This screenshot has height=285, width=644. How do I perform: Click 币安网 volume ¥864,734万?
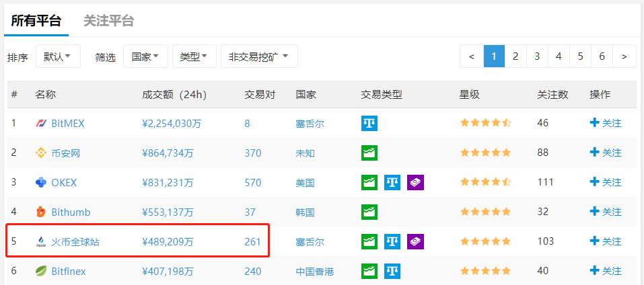click(168, 153)
